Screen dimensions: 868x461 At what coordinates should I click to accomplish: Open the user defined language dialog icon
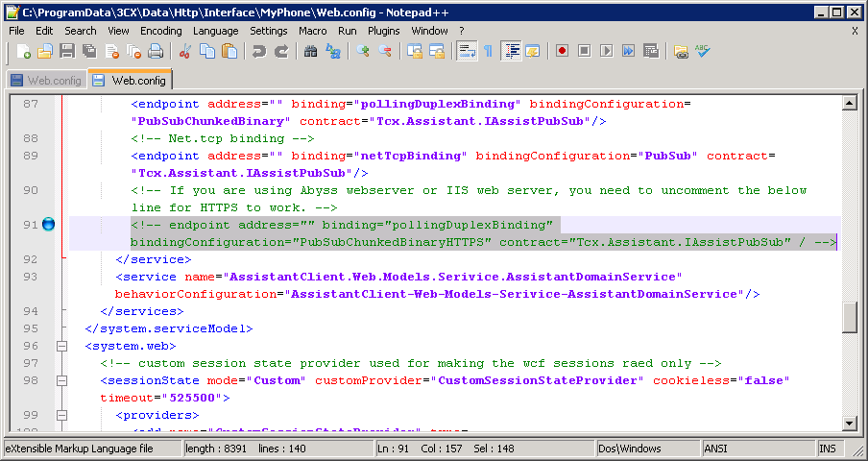click(533, 52)
